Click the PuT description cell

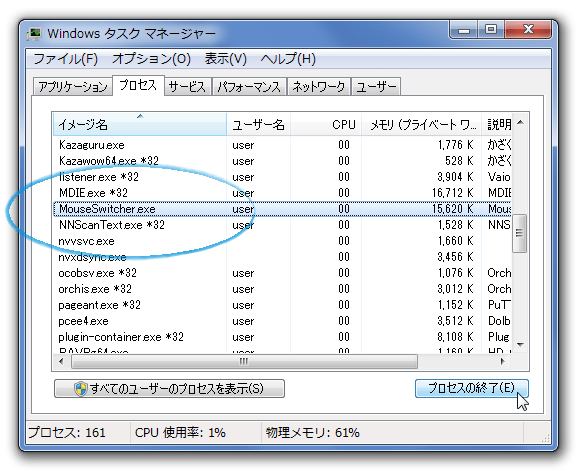click(499, 305)
